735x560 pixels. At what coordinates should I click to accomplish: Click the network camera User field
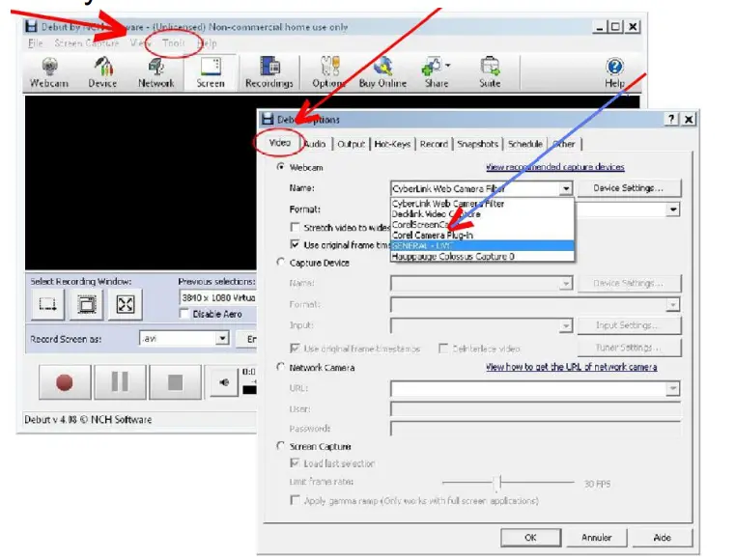point(535,409)
